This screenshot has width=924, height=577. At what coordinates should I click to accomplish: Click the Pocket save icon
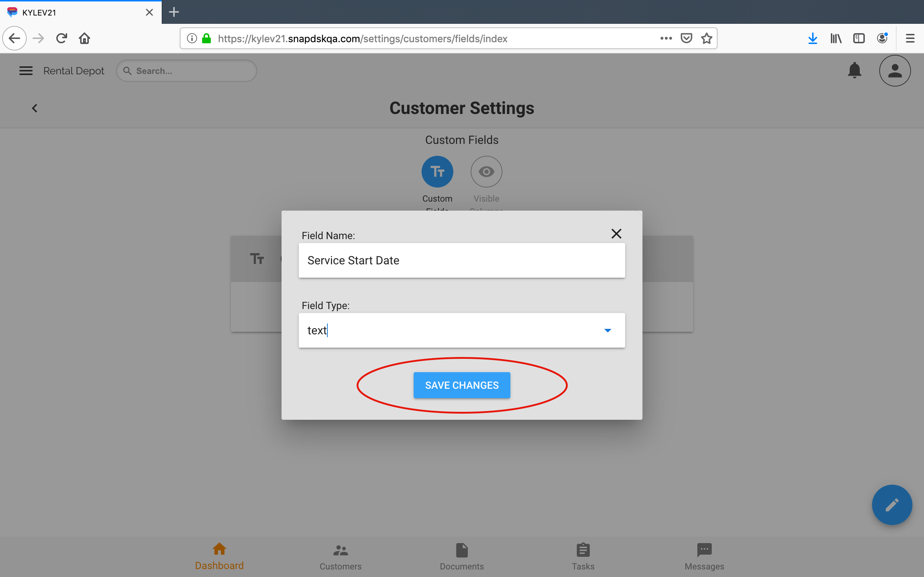click(x=686, y=39)
